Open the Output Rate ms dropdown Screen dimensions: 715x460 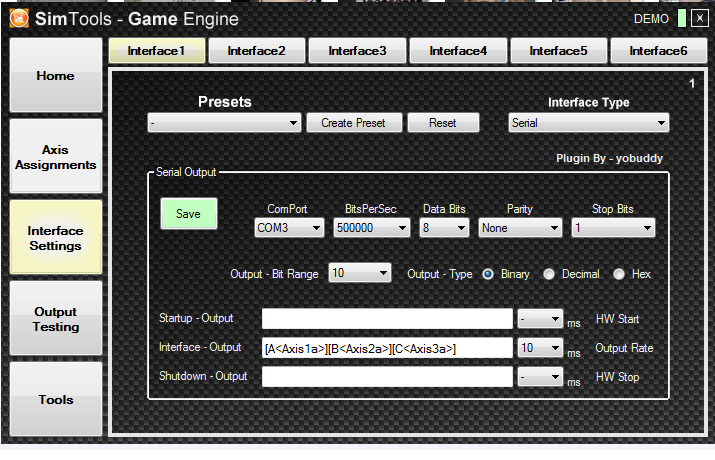pos(540,348)
